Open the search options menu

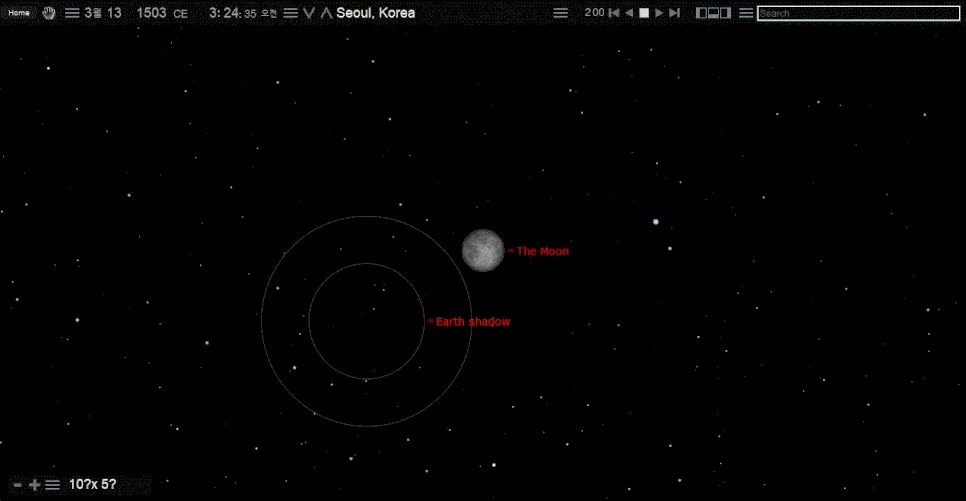point(745,13)
